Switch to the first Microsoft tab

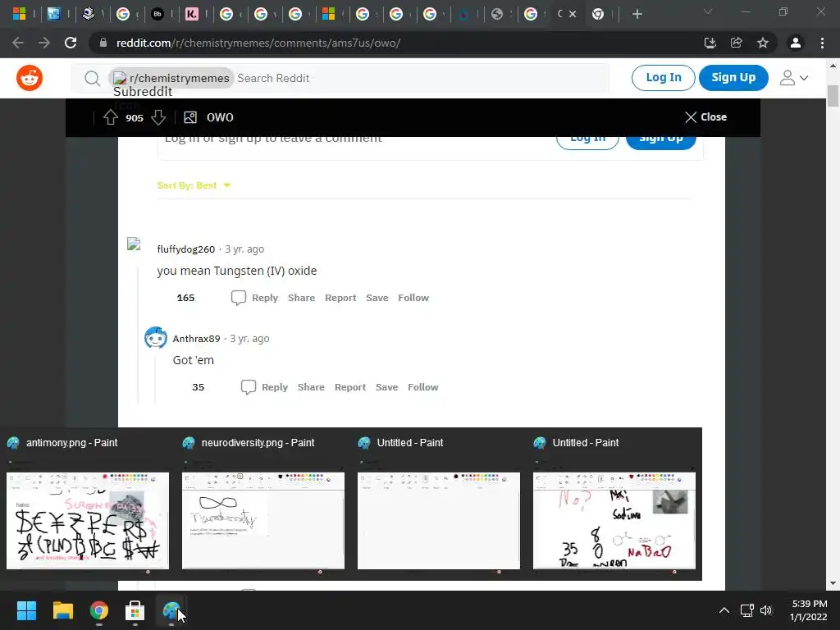[20, 14]
